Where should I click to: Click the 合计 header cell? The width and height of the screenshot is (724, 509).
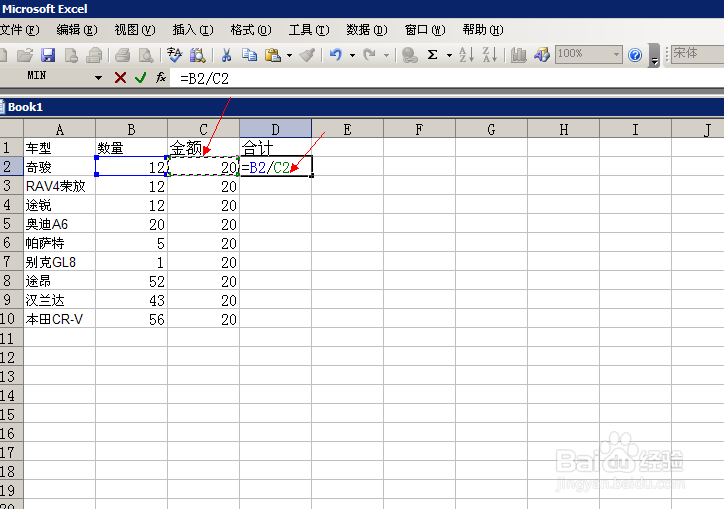pyautogui.click(x=275, y=148)
